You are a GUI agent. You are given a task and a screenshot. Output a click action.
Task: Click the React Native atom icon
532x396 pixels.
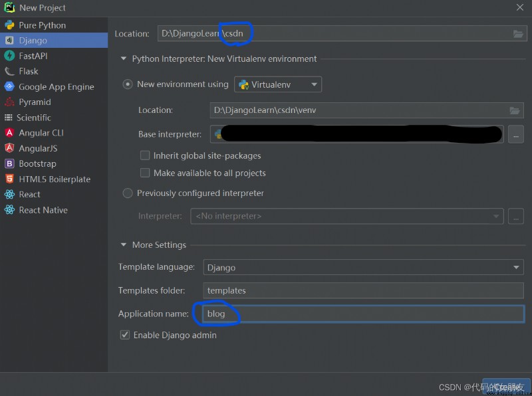coord(9,210)
